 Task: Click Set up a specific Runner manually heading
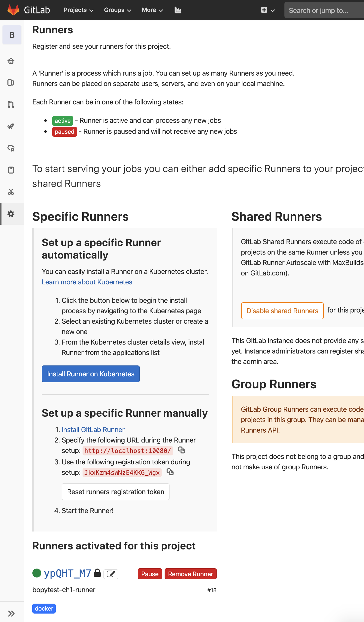click(125, 413)
